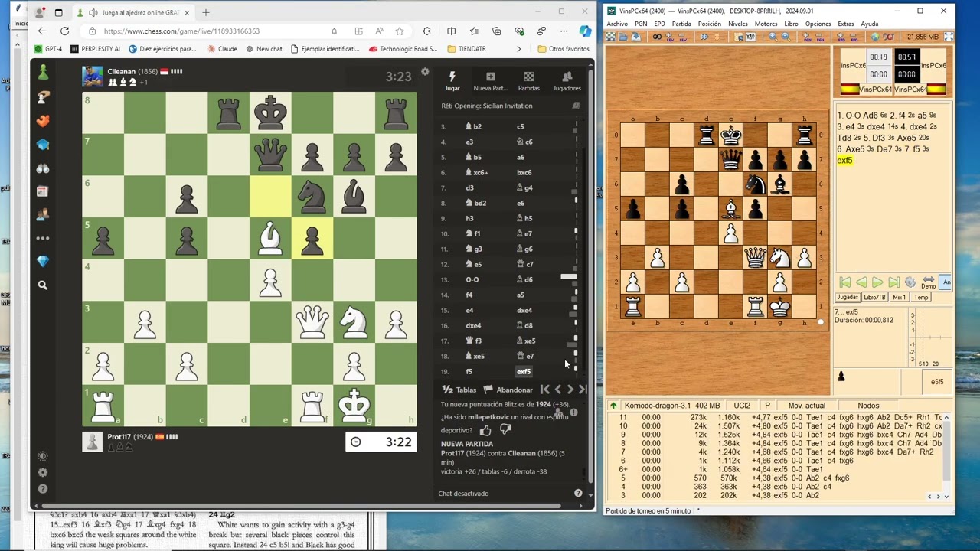The width and height of the screenshot is (980, 551).
Task: Click the chess.com address bar URL
Action: click(x=181, y=31)
